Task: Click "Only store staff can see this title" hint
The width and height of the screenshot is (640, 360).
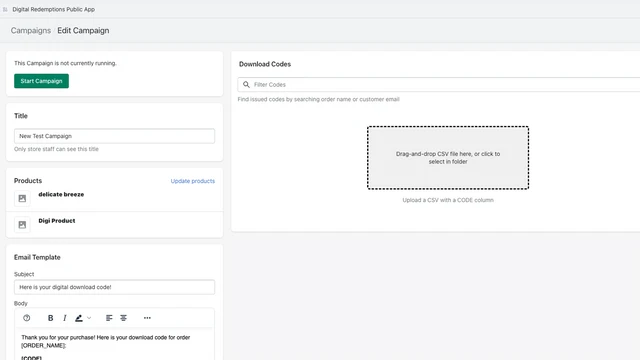Action: pyautogui.click(x=56, y=149)
